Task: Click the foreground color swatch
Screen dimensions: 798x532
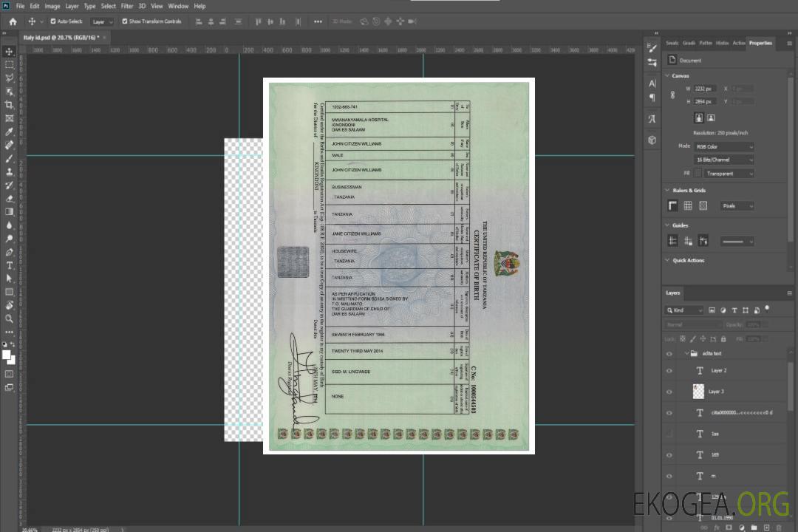Action: 7,355
